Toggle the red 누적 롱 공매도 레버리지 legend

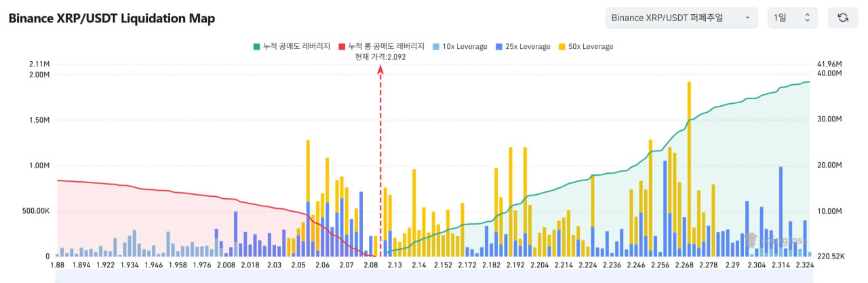[381, 47]
